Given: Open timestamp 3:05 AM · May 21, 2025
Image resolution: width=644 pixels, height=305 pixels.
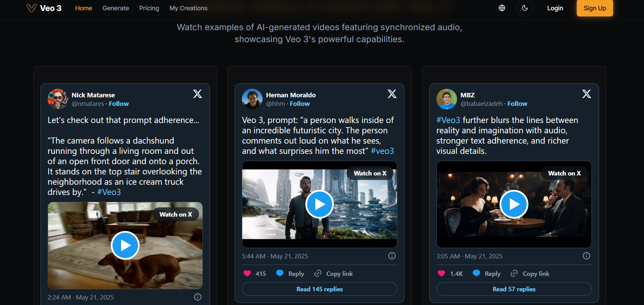Looking at the screenshot, I should point(469,256).
